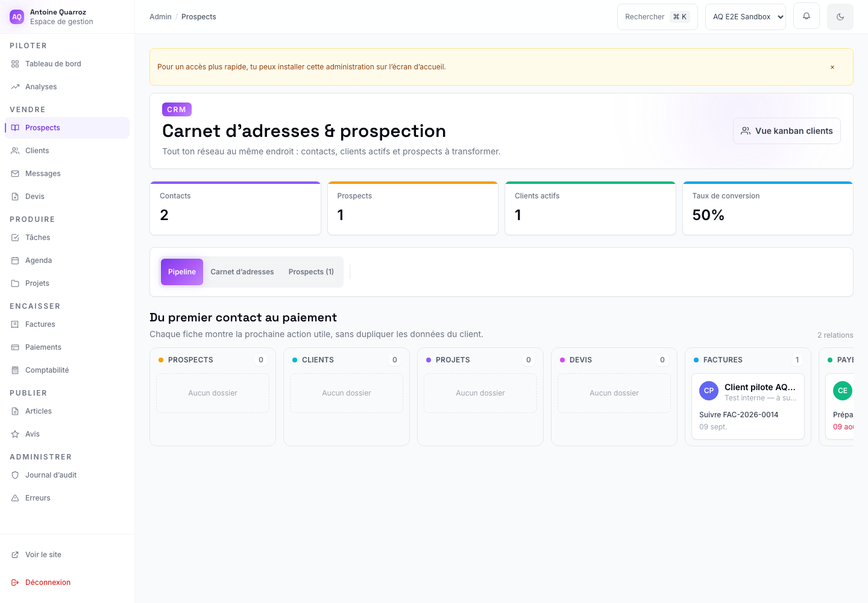Screen dimensions: 868x603
Task: Click the Voir le site link
Action: 67,555
